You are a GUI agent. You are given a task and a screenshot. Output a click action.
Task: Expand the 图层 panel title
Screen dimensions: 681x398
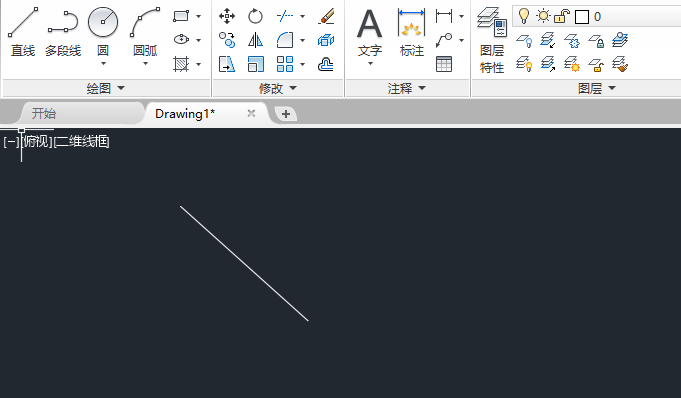tap(597, 88)
